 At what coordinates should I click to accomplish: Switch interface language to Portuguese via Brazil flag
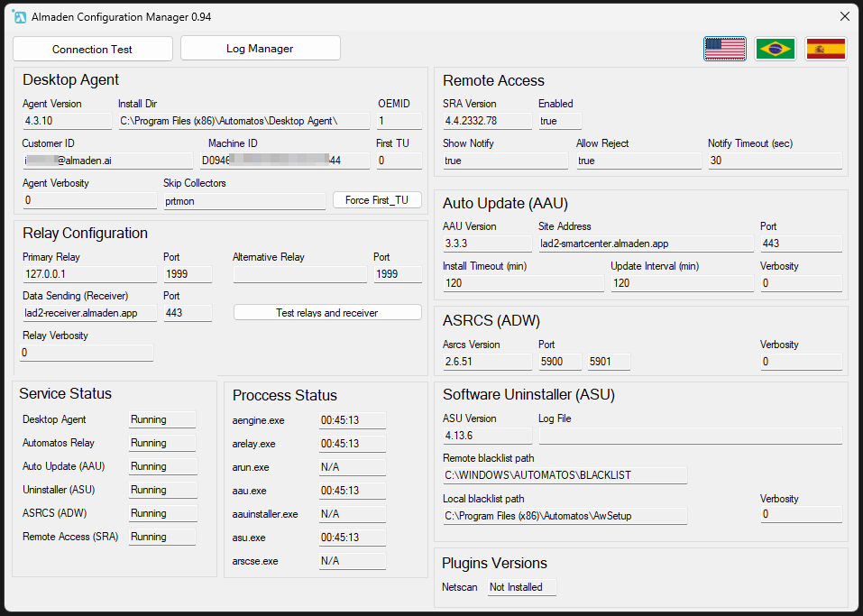coord(776,49)
